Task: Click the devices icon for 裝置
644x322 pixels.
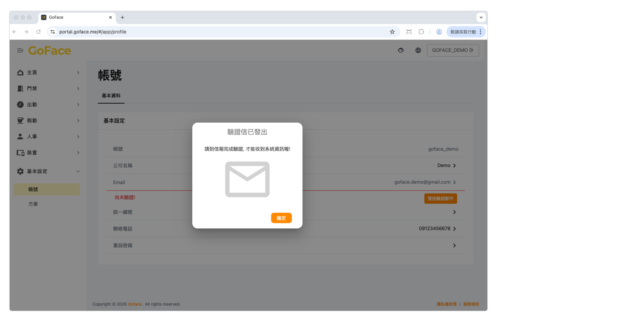Action: [x=20, y=153]
